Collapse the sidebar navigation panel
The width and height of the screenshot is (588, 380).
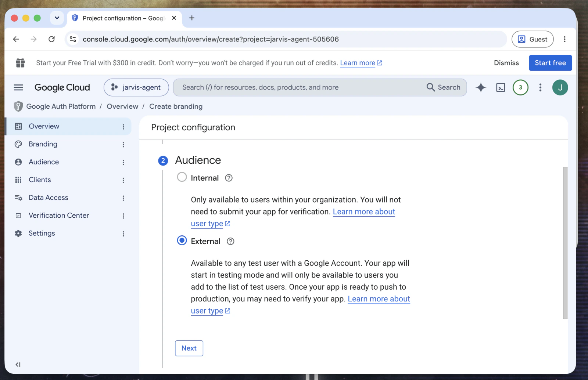(18, 365)
